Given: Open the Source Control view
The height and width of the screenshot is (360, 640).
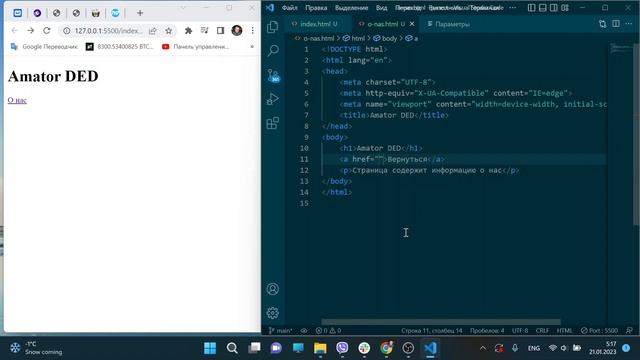Looking at the screenshot, I should [273, 75].
